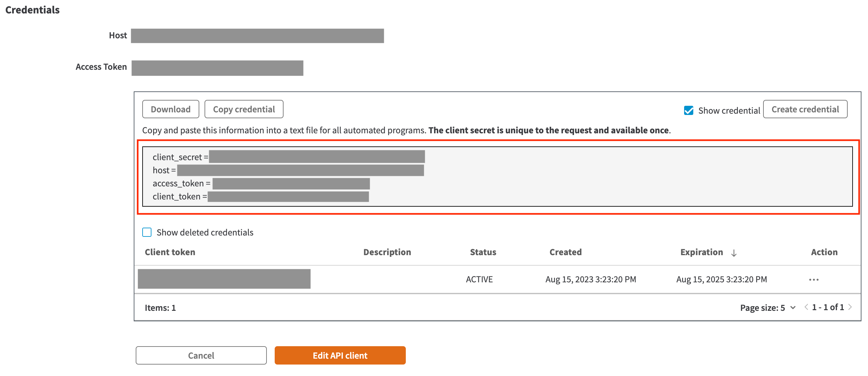868x376 pixels.
Task: Uncheck the Show credential checkbox
Action: point(688,110)
